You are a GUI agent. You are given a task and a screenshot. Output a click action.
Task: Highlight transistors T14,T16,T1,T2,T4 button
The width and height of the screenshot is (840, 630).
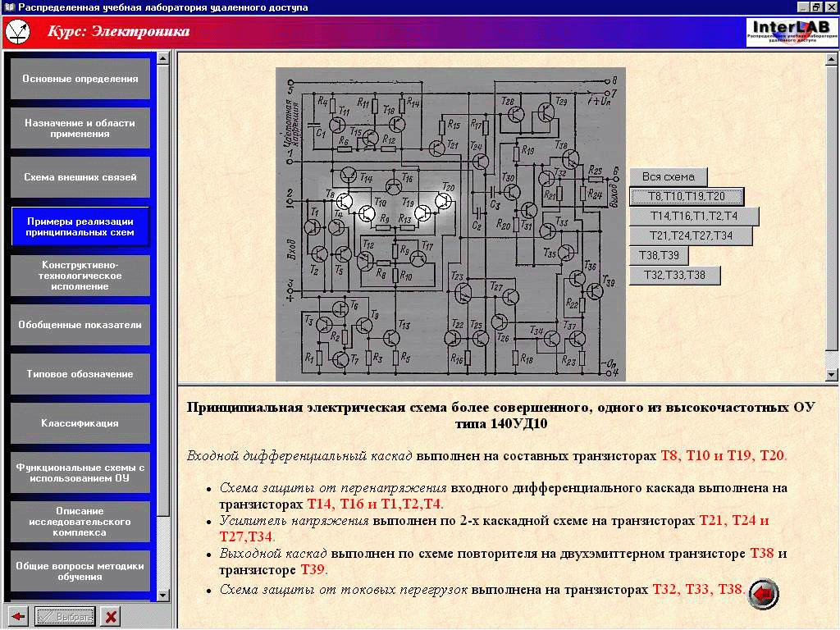tap(694, 217)
